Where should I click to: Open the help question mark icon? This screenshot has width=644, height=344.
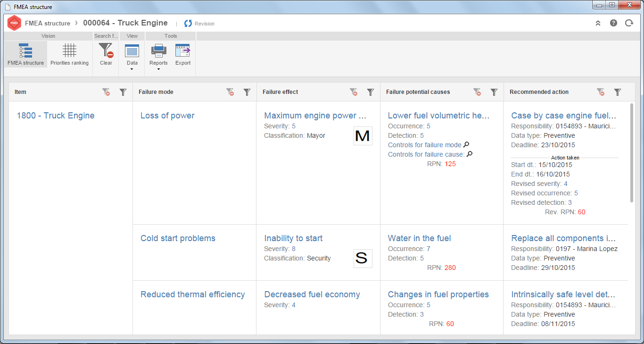coord(613,23)
